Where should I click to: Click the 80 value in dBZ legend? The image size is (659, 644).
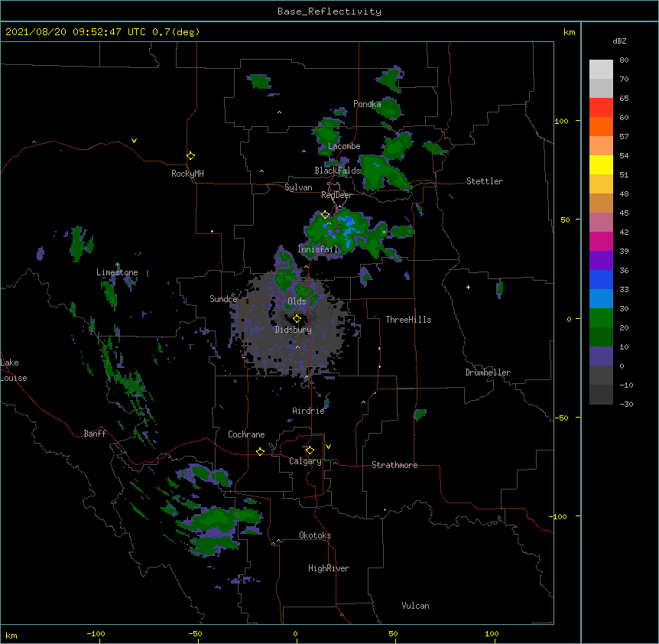(624, 60)
